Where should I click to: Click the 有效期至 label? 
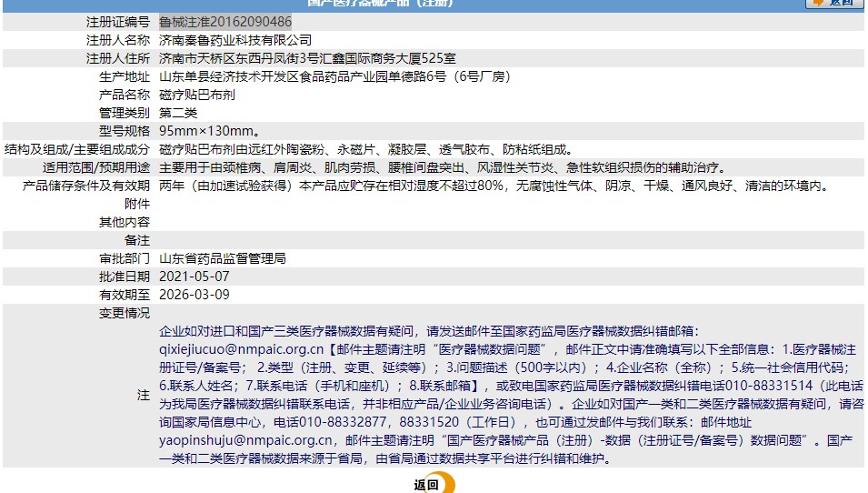[x=125, y=295]
